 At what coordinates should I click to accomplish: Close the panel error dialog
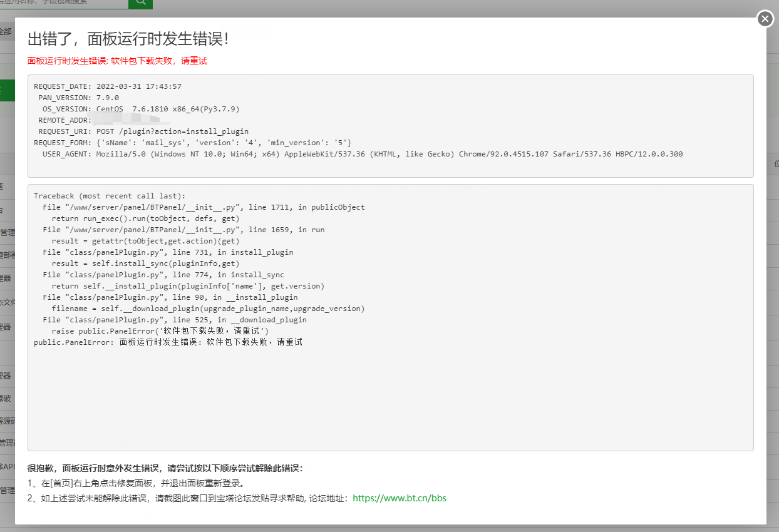[765, 19]
